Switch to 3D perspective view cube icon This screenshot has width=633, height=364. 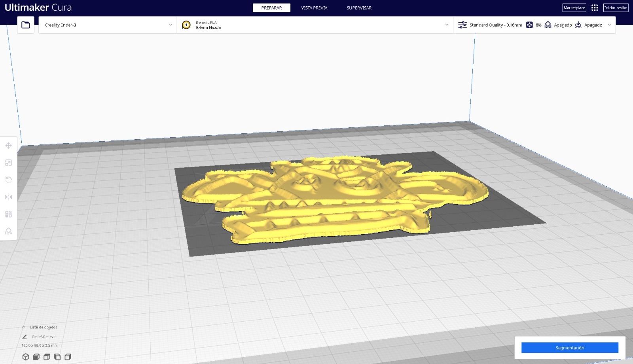point(26,357)
